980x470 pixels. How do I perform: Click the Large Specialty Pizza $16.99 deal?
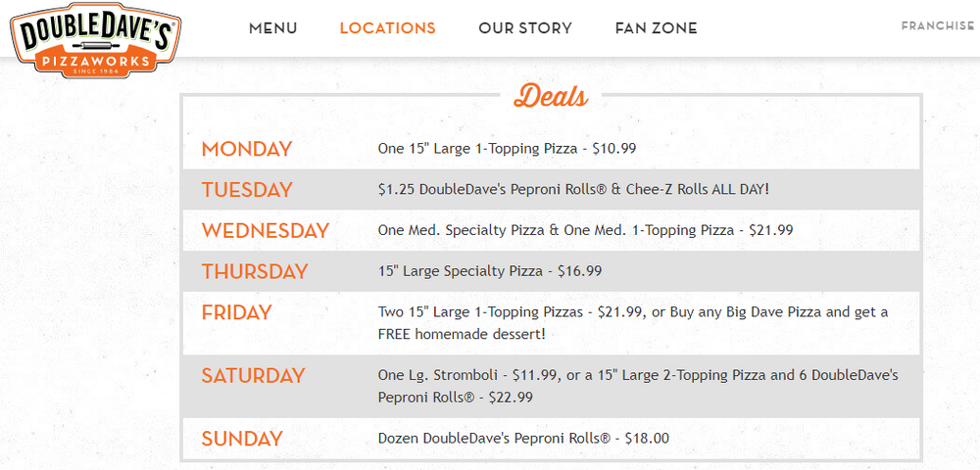pos(490,272)
